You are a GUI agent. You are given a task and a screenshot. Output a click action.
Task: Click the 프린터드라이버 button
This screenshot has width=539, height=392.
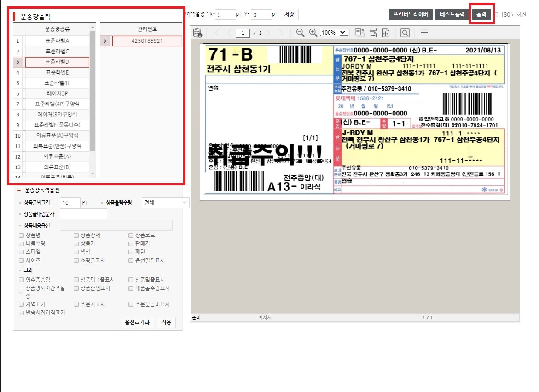pos(411,14)
